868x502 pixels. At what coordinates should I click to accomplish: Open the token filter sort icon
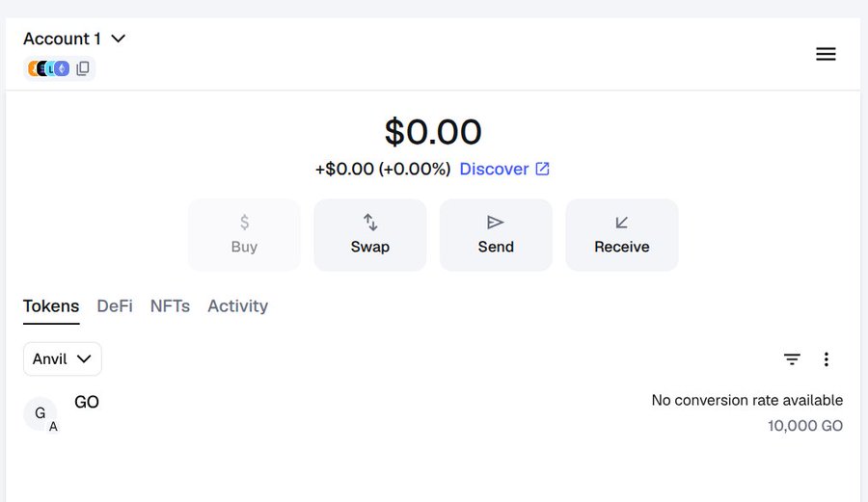click(x=792, y=359)
